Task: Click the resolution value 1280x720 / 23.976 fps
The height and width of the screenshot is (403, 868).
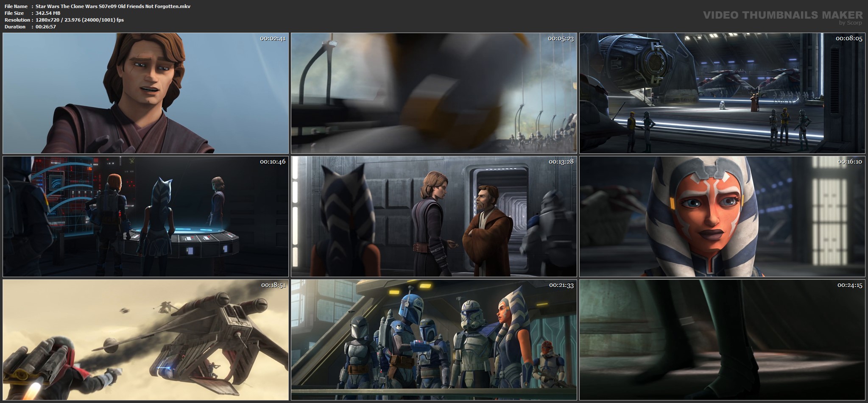Action: pyautogui.click(x=80, y=20)
